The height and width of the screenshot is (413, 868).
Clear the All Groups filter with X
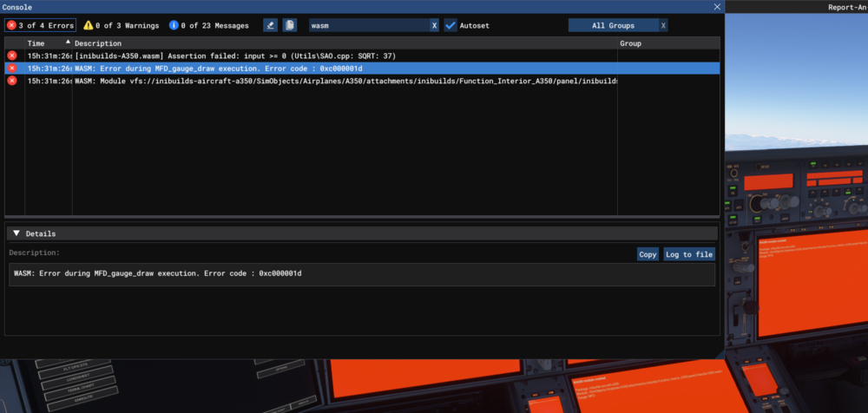(x=663, y=26)
